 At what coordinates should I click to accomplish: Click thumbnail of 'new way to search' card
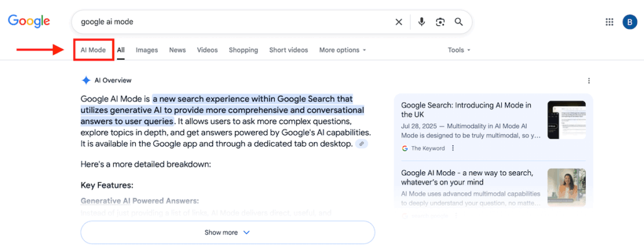click(x=567, y=187)
